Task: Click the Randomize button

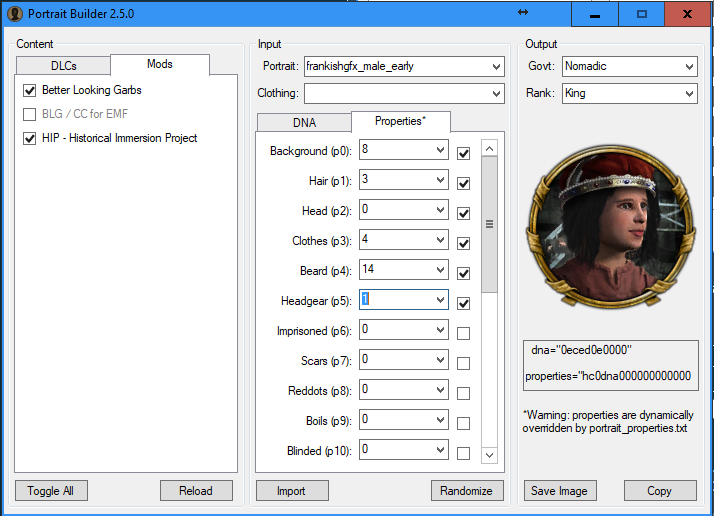Action: 467,490
